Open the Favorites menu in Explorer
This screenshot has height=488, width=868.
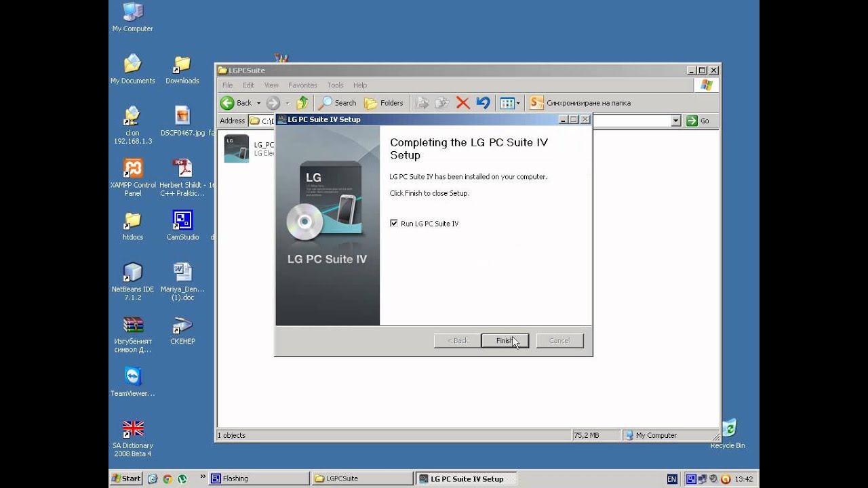click(302, 85)
